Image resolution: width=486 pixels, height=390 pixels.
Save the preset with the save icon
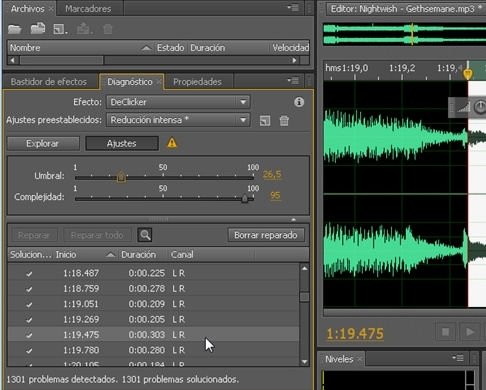[x=265, y=121]
